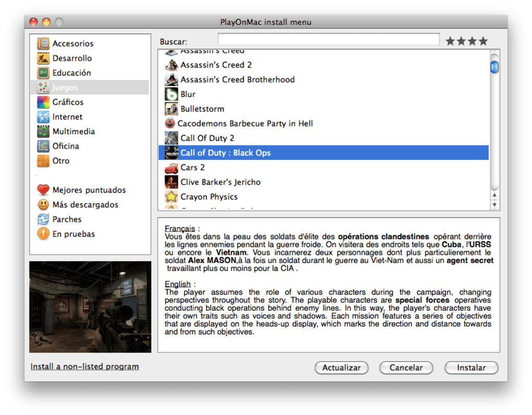Show the Multimedia category
The image size is (532, 415).
[x=90, y=131]
